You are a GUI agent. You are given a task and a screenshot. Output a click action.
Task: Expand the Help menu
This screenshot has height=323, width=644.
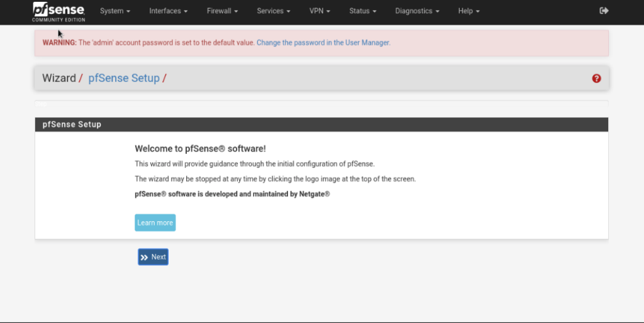point(469,11)
